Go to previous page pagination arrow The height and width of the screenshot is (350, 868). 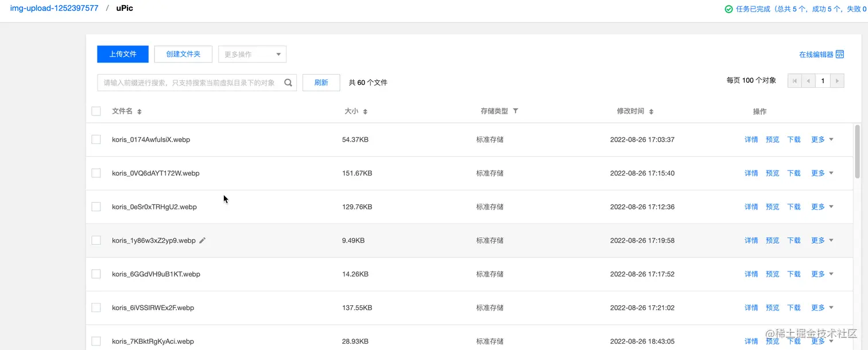click(x=808, y=81)
